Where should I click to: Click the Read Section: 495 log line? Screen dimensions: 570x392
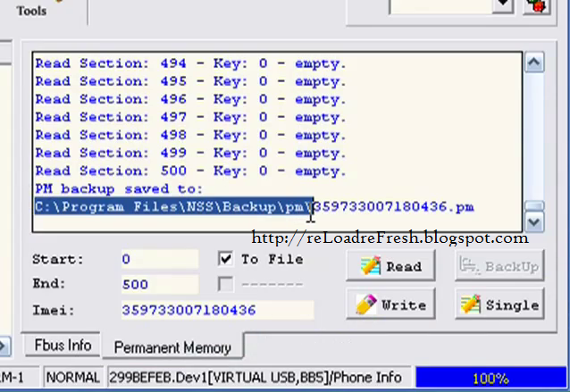[x=190, y=81]
